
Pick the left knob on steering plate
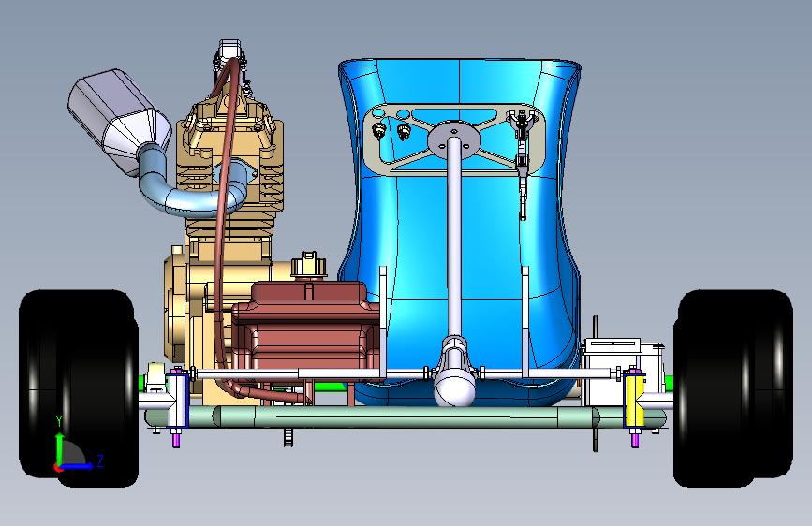[x=379, y=130]
